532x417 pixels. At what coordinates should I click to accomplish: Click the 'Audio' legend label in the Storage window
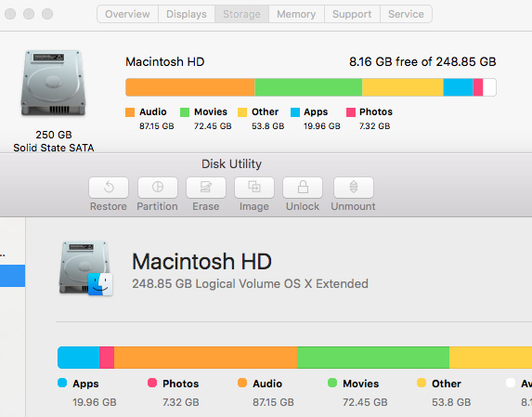click(153, 112)
